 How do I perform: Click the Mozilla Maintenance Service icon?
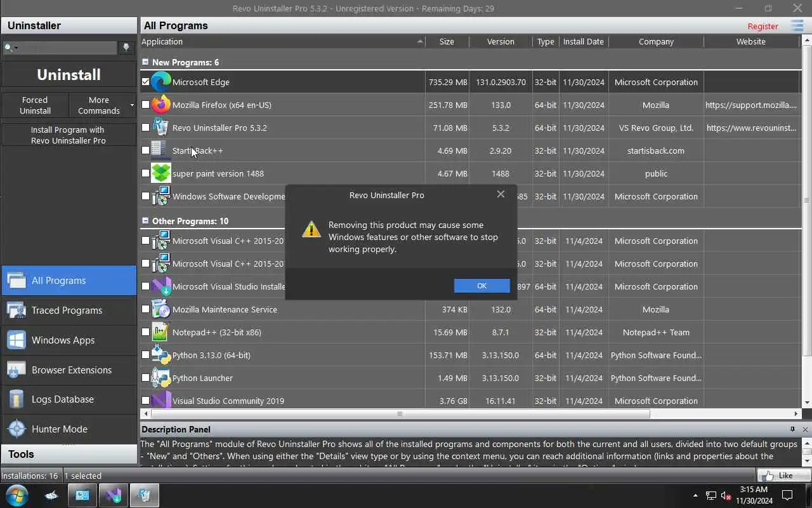coord(161,309)
